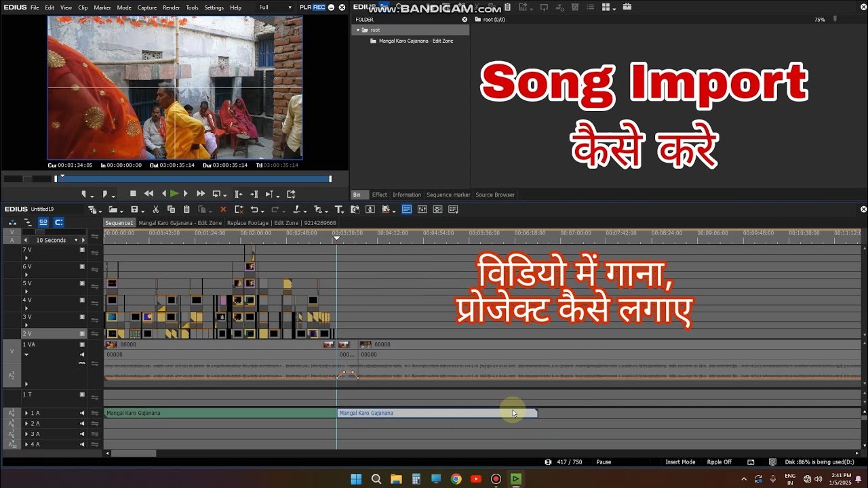Click the player position slider bar
This screenshot has height=488, width=868.
193,179
